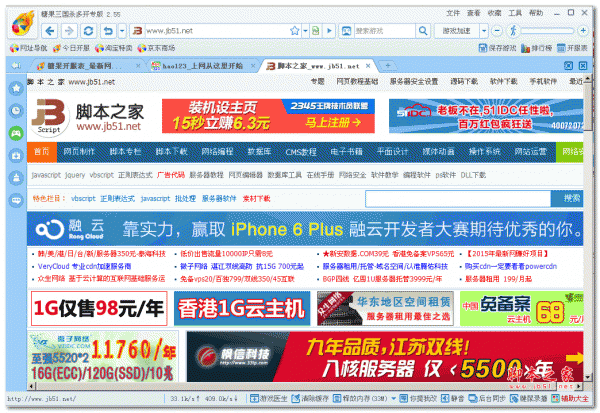Click 首页 in the site navigation bar
The width and height of the screenshot is (600, 413).
(42, 152)
